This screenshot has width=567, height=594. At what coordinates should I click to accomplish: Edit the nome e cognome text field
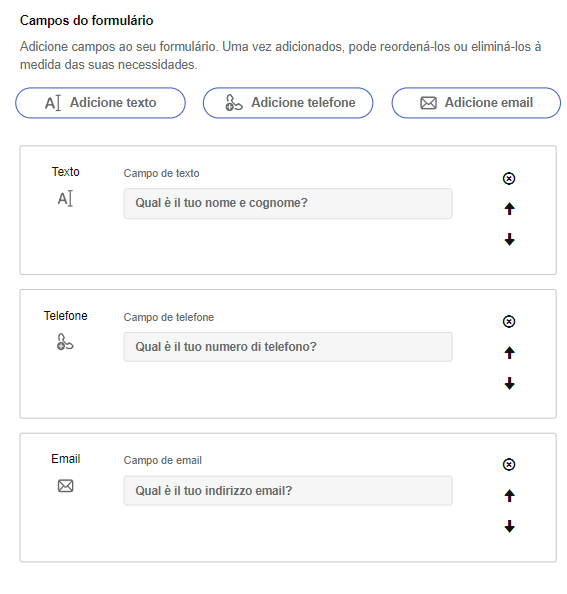(x=288, y=203)
